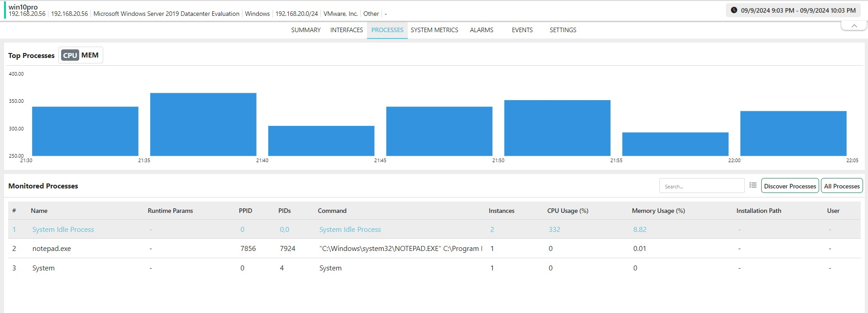Open the date range picker
The width and height of the screenshot is (868, 313).
tap(798, 10)
